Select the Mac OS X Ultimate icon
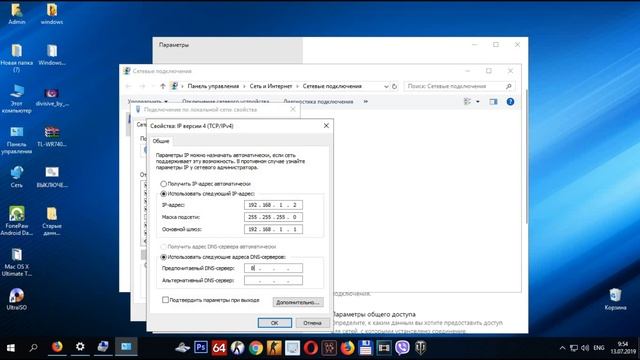Screen dimensions: 640x360 (x=17, y=262)
